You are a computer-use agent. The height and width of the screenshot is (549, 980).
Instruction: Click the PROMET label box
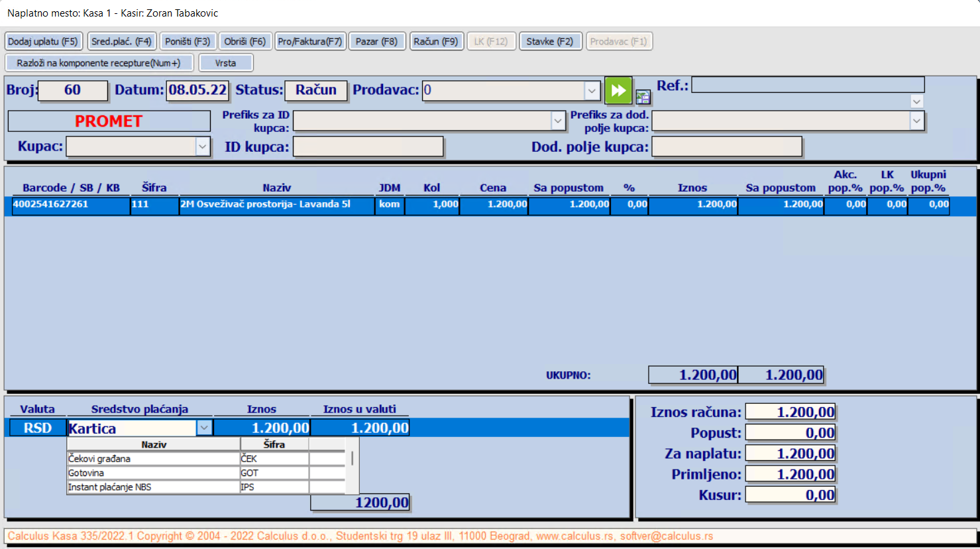(x=109, y=121)
